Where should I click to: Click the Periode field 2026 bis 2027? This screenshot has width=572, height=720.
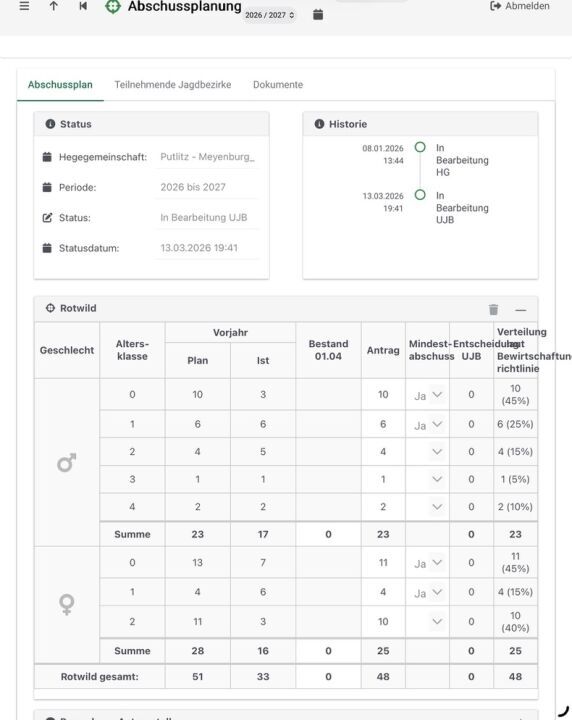[207, 187]
